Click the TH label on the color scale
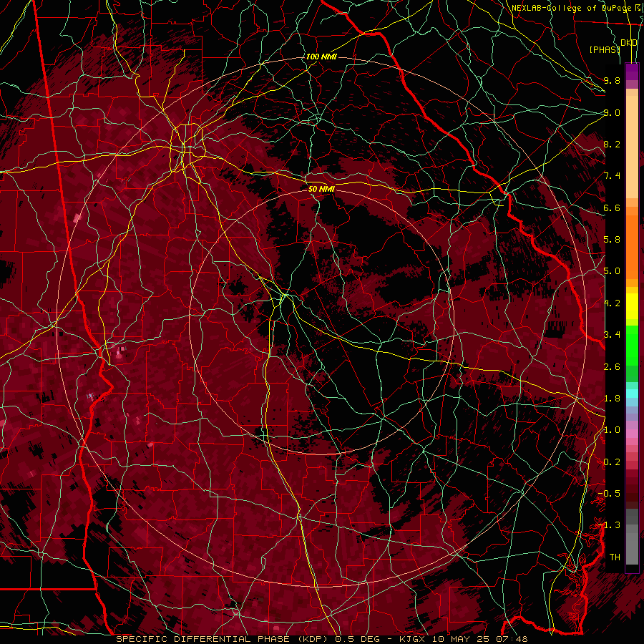The image size is (644, 644). (x=615, y=557)
